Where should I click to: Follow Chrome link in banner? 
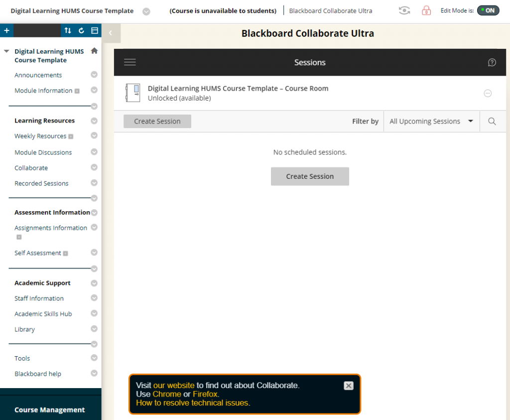pos(167,394)
